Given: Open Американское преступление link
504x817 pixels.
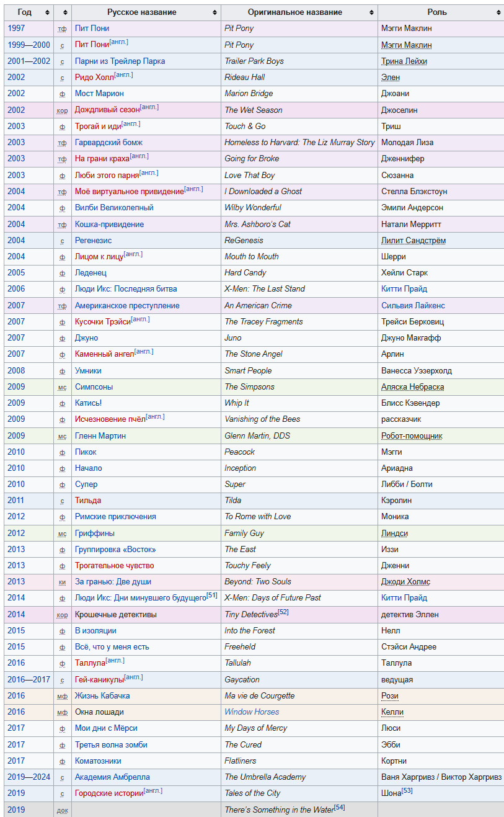Looking at the screenshot, I should [127, 306].
